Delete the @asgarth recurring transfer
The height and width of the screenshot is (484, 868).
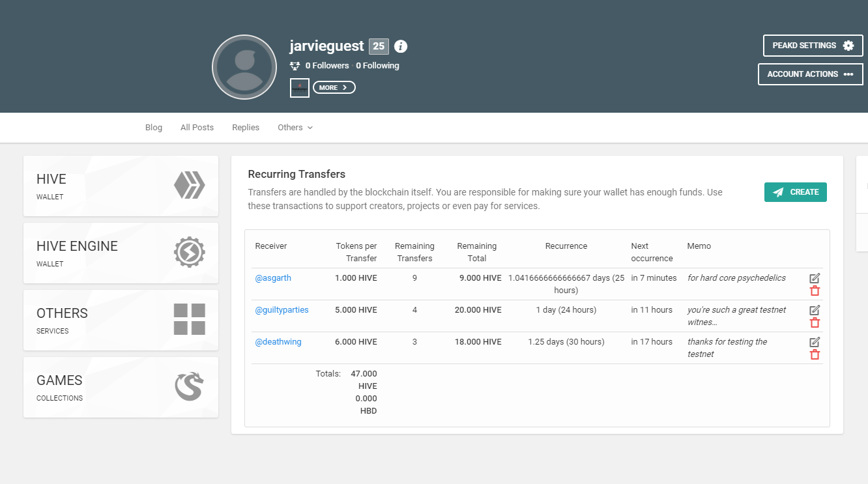[815, 291]
